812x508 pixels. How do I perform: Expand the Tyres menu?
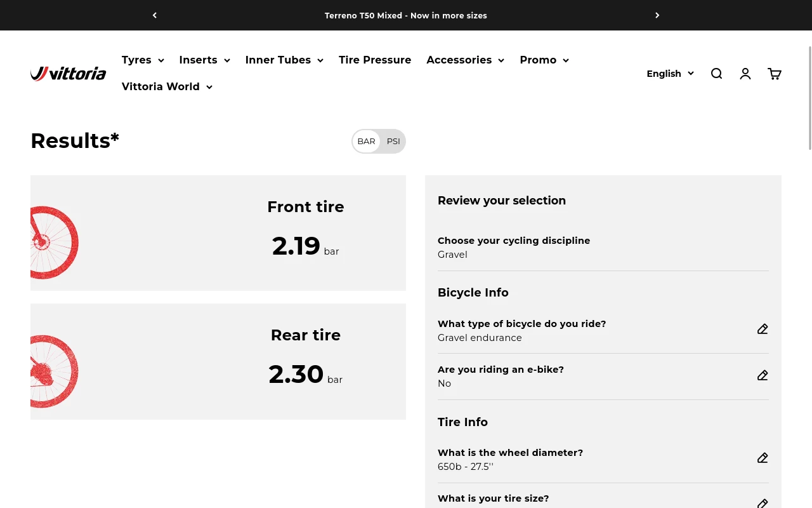tap(143, 60)
